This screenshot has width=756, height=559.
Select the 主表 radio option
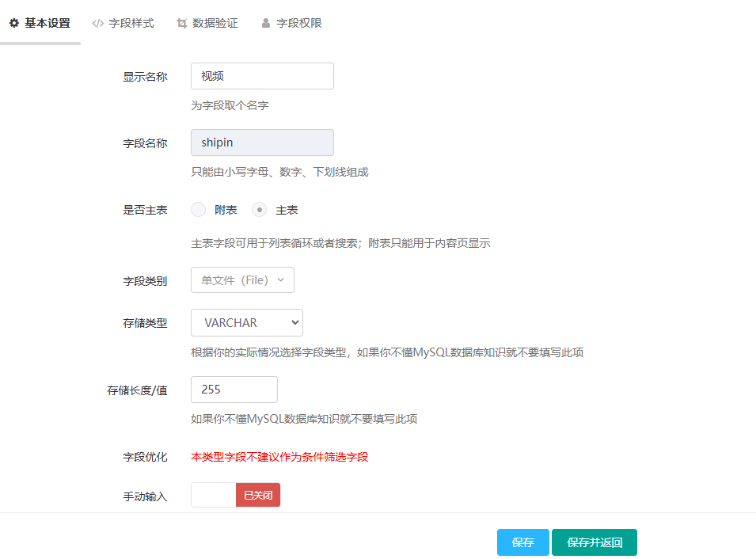259,210
